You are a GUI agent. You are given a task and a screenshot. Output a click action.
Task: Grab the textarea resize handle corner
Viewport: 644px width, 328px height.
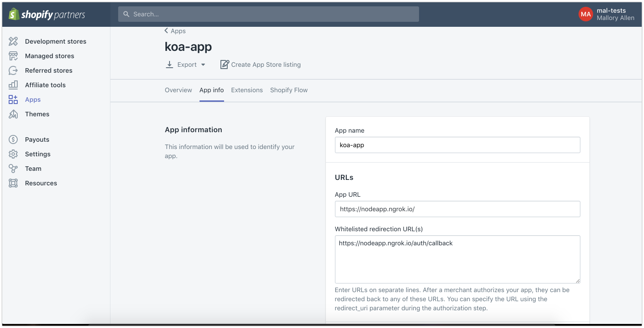pyautogui.click(x=577, y=281)
